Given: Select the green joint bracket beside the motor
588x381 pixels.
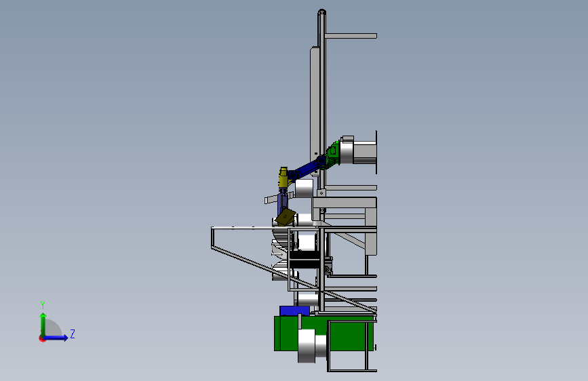Looking at the screenshot, I should click(x=332, y=153).
